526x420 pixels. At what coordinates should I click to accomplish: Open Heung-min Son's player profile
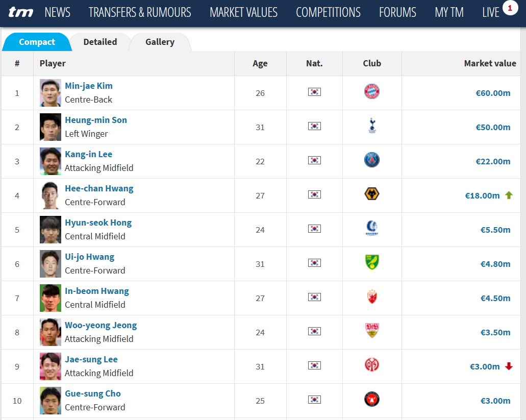96,120
